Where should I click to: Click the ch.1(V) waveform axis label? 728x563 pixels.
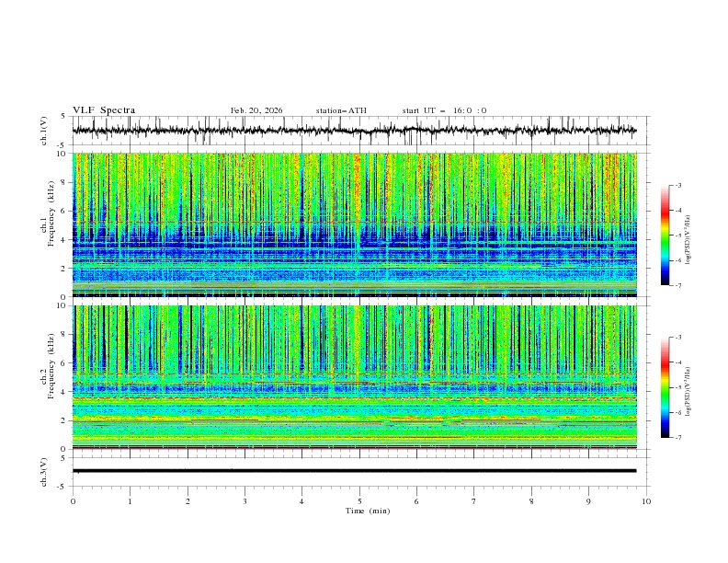click(x=45, y=131)
